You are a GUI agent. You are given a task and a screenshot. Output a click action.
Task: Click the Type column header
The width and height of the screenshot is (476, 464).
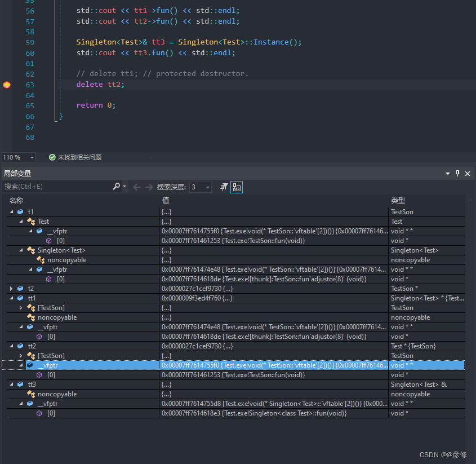[398, 200]
